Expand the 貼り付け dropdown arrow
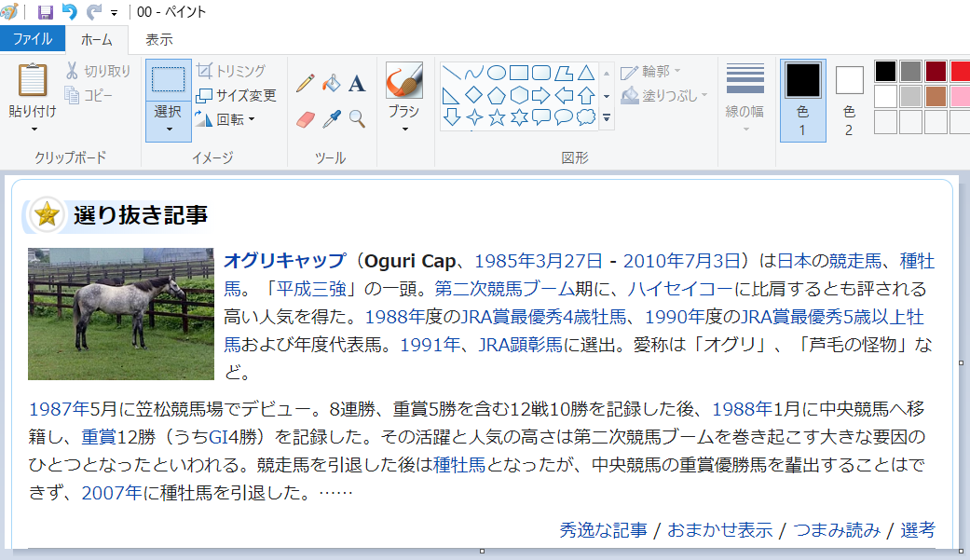970x560 pixels. (x=34, y=130)
